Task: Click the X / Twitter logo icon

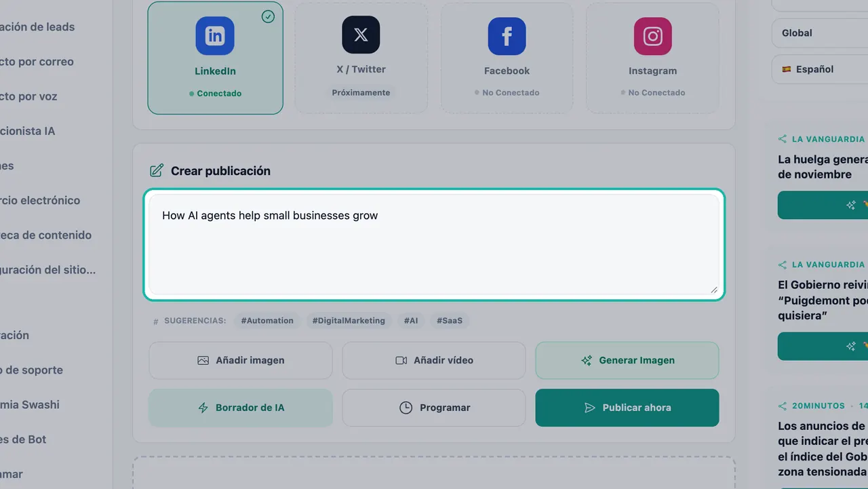Action: pyautogui.click(x=361, y=35)
